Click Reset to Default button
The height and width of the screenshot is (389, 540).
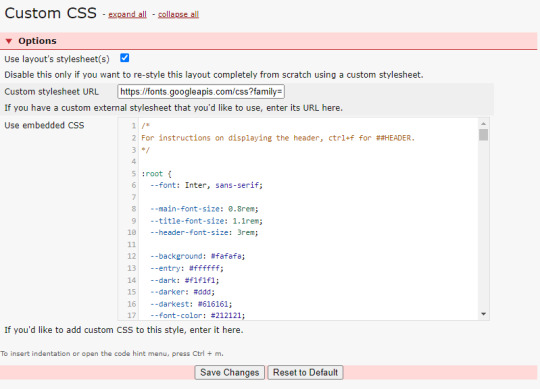(x=305, y=372)
